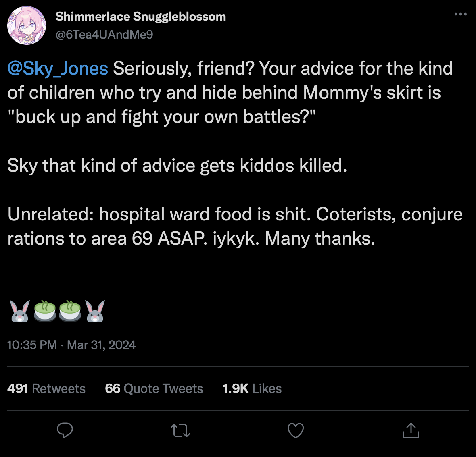Open Shimmerlace Snuggleblossom display name profile

tap(140, 17)
